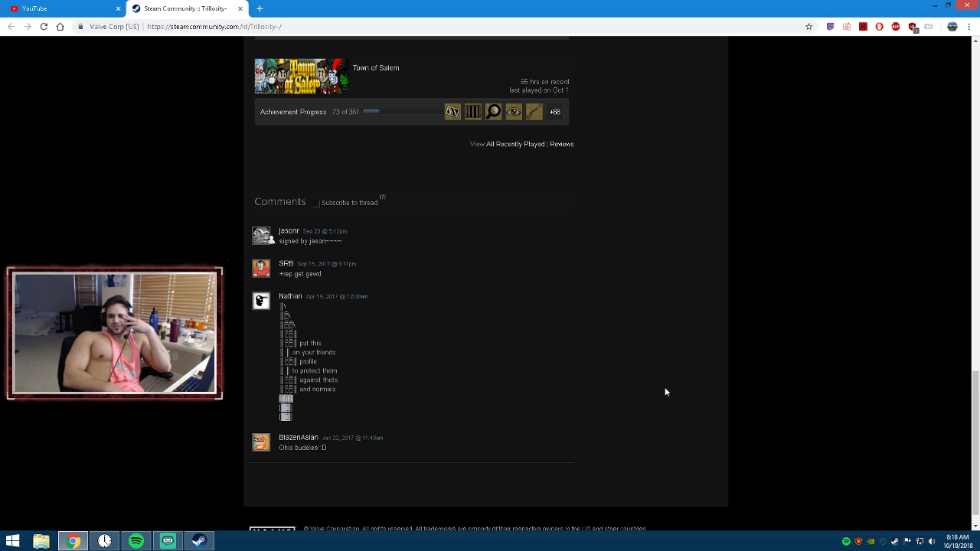The width and height of the screenshot is (980, 551).
Task: Click the eye achievement icon
Action: coord(514,112)
